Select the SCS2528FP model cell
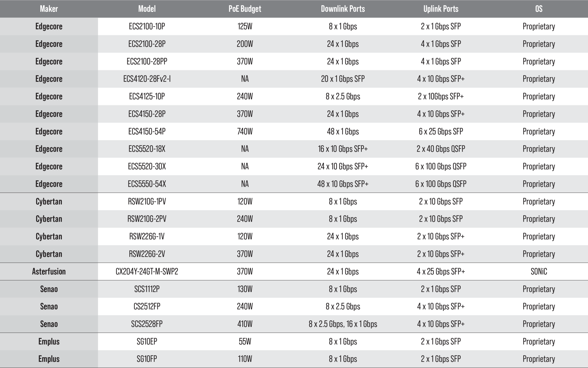This screenshot has width=588, height=368. pyautogui.click(x=147, y=324)
